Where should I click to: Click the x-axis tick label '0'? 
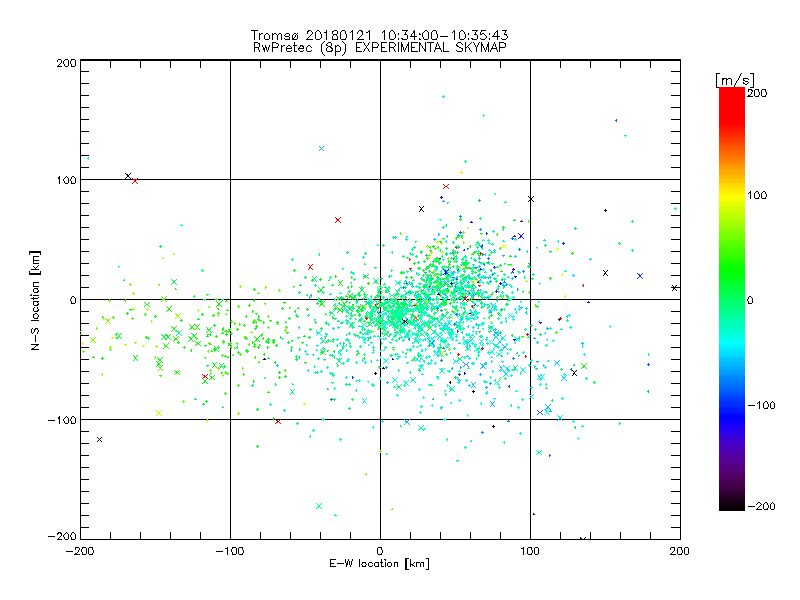coord(380,551)
